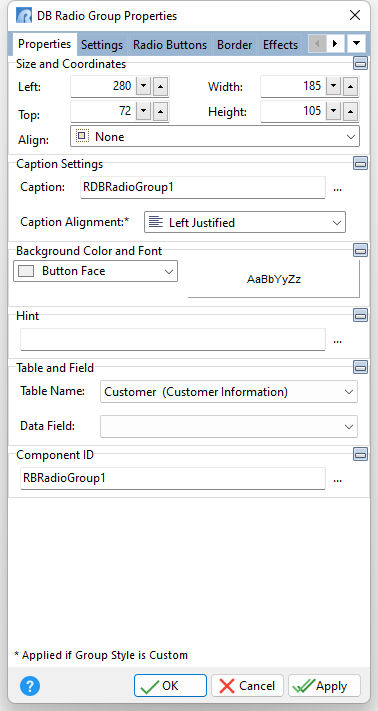Screen dimensions: 378x711
Task: Open the Align dropdown showing None
Action: pos(215,136)
